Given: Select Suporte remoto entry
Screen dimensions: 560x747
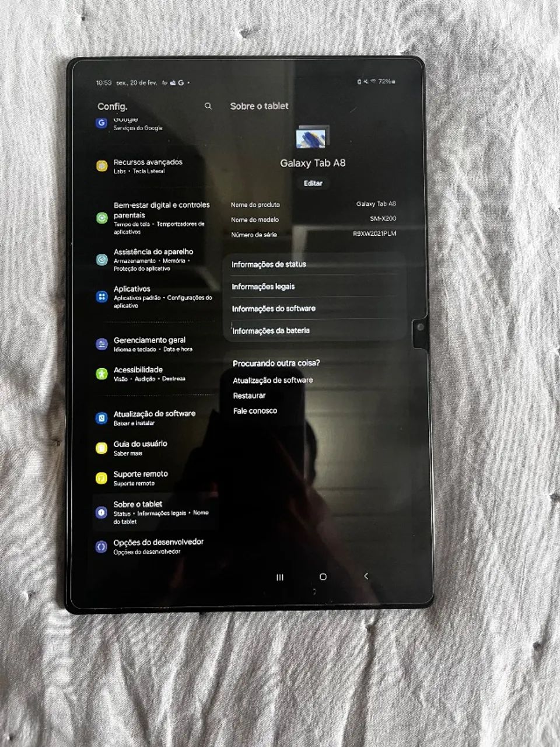Looking at the screenshot, I should [x=155, y=478].
